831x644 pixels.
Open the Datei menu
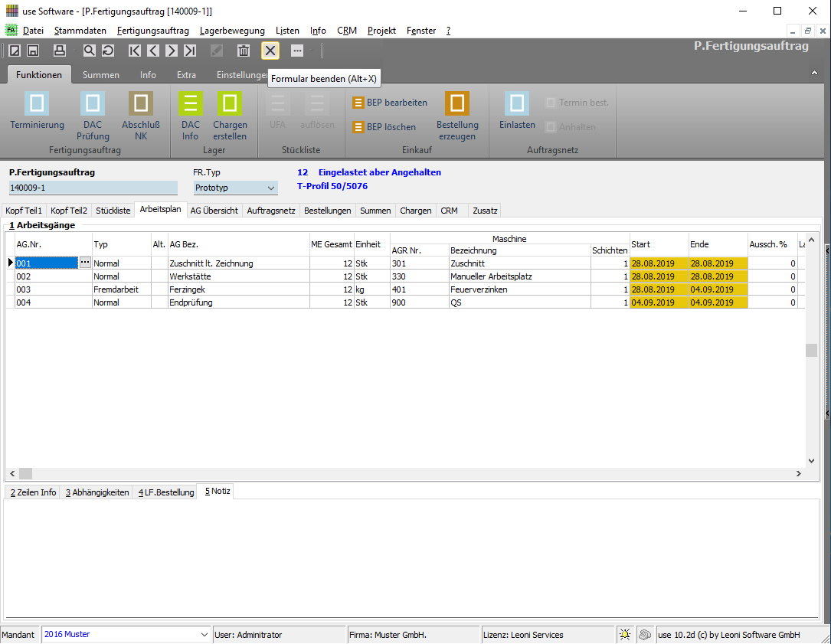pos(33,31)
